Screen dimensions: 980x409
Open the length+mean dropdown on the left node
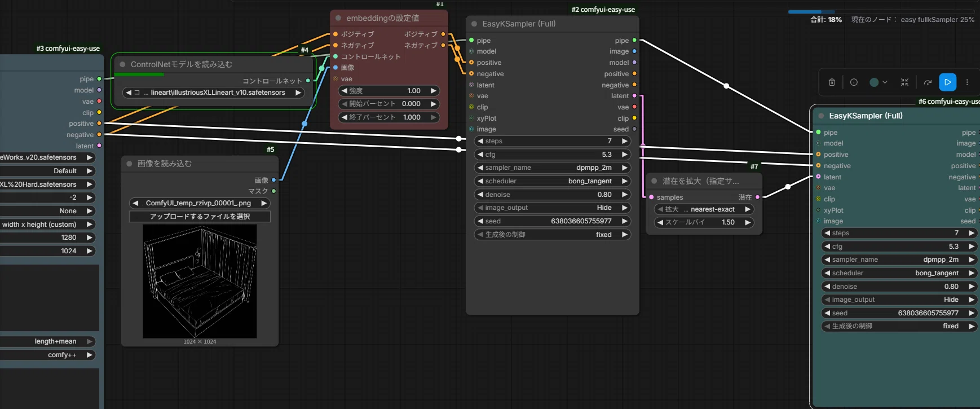[x=47, y=341]
